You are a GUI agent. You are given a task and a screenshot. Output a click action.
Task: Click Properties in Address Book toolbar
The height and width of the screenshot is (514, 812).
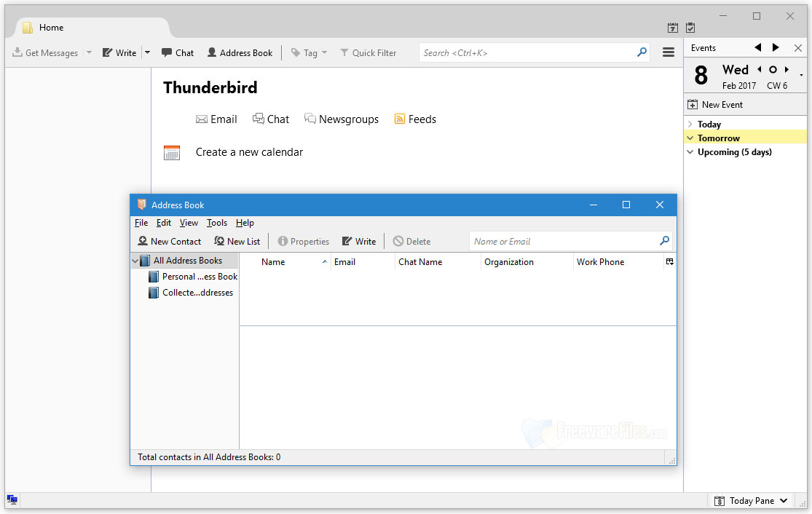[x=304, y=241]
